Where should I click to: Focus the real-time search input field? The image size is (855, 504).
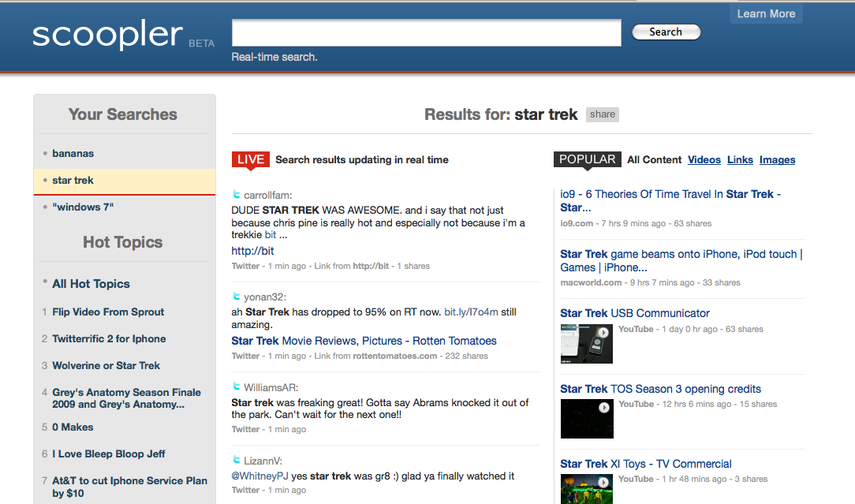[x=427, y=32]
